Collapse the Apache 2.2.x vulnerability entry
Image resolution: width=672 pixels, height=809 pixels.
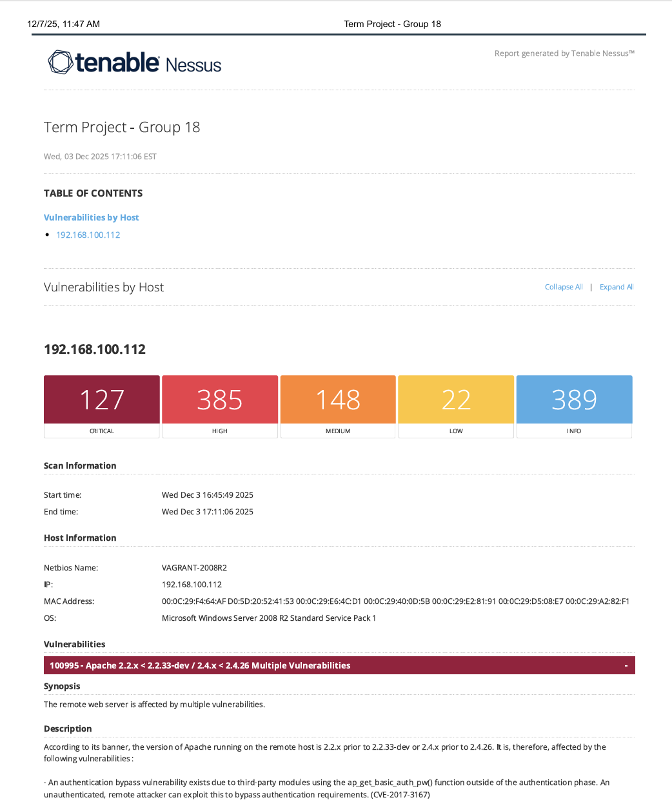[625, 665]
